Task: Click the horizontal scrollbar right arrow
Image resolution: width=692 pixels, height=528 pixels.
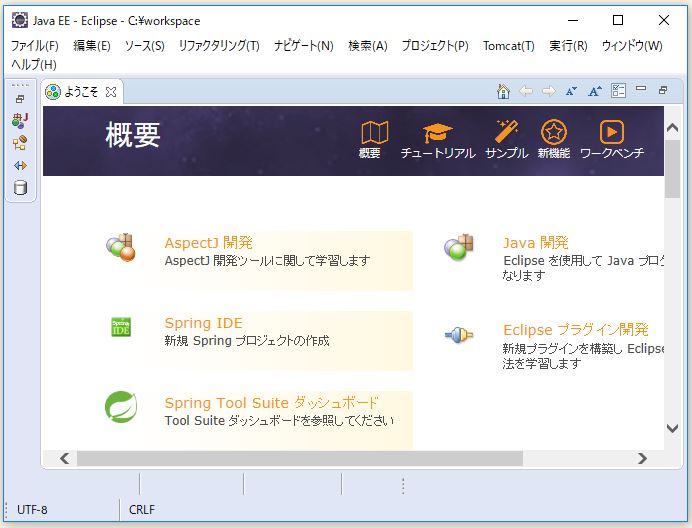Action: coord(642,458)
